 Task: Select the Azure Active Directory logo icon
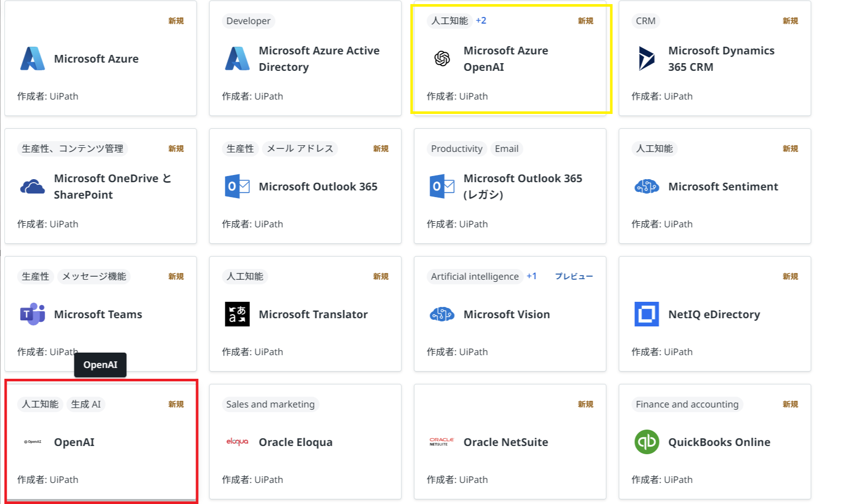coord(237,59)
